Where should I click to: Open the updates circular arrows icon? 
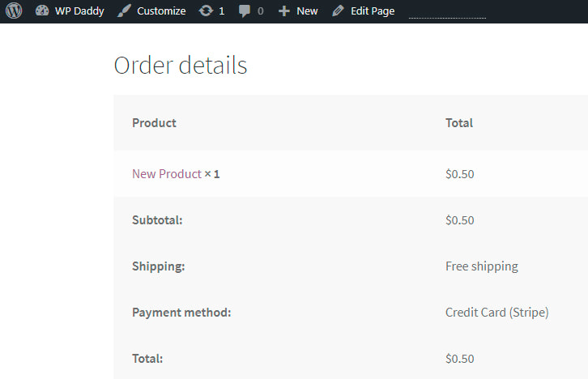pyautogui.click(x=207, y=11)
